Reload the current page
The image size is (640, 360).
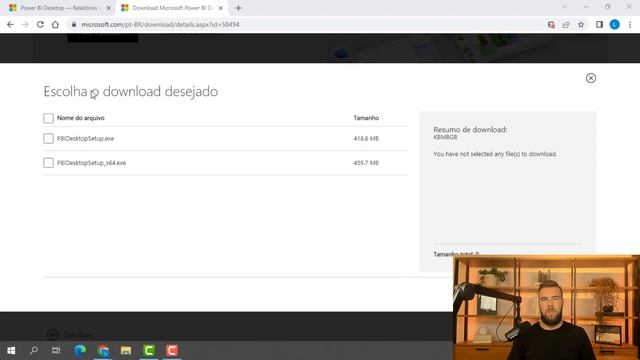[x=40, y=24]
